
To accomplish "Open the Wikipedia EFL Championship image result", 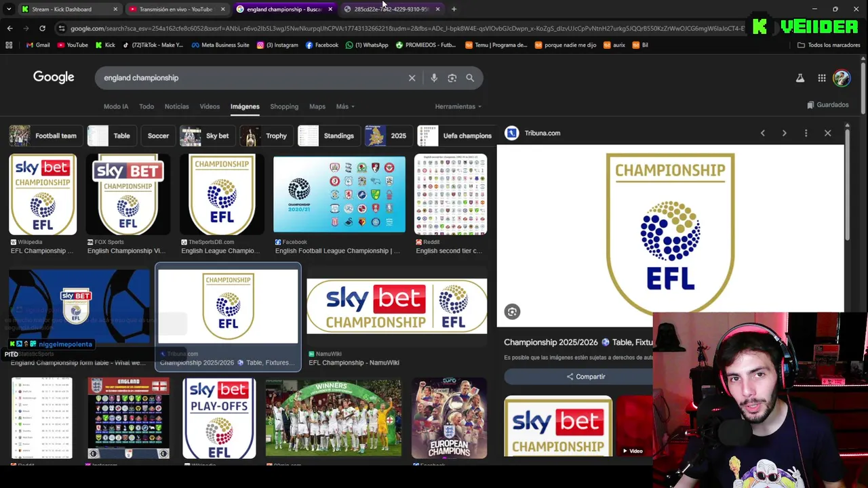I will tap(43, 195).
